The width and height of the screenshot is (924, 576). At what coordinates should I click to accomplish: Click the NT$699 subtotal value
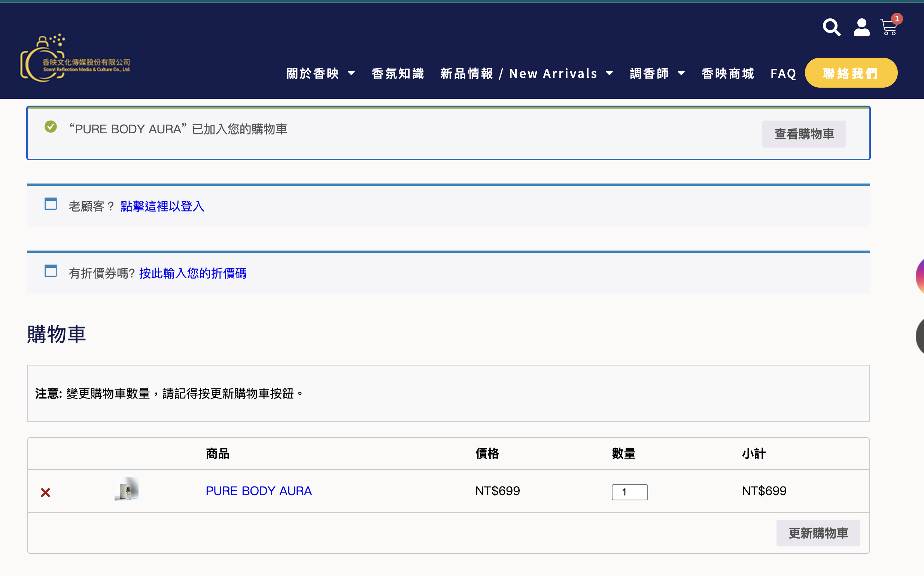(764, 491)
